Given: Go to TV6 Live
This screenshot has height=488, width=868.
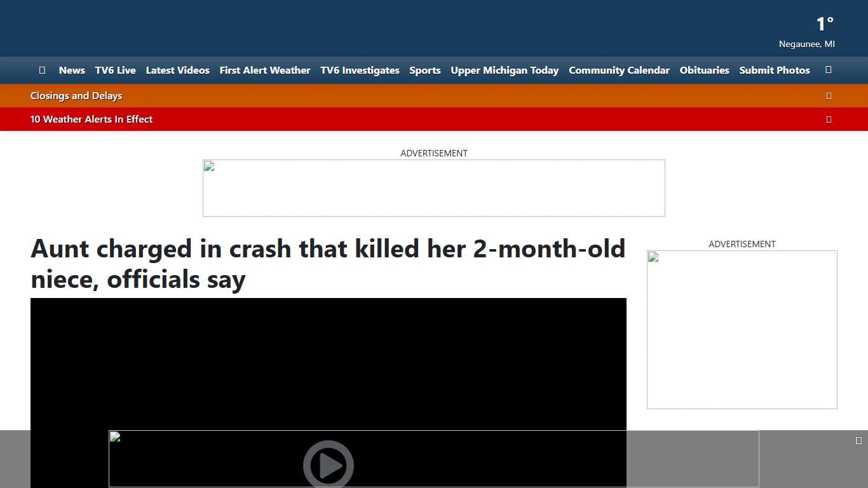Looking at the screenshot, I should pyautogui.click(x=115, y=71).
